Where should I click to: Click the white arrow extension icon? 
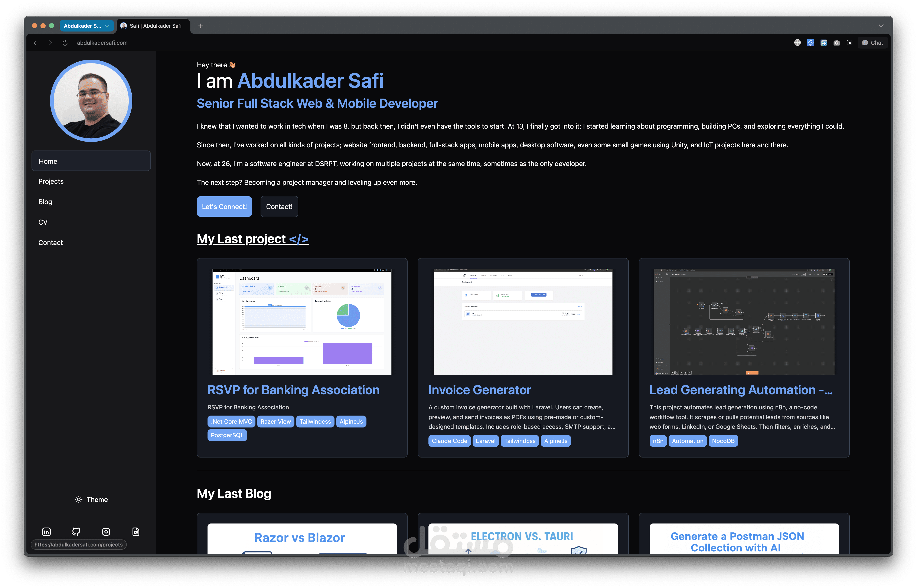tap(849, 43)
